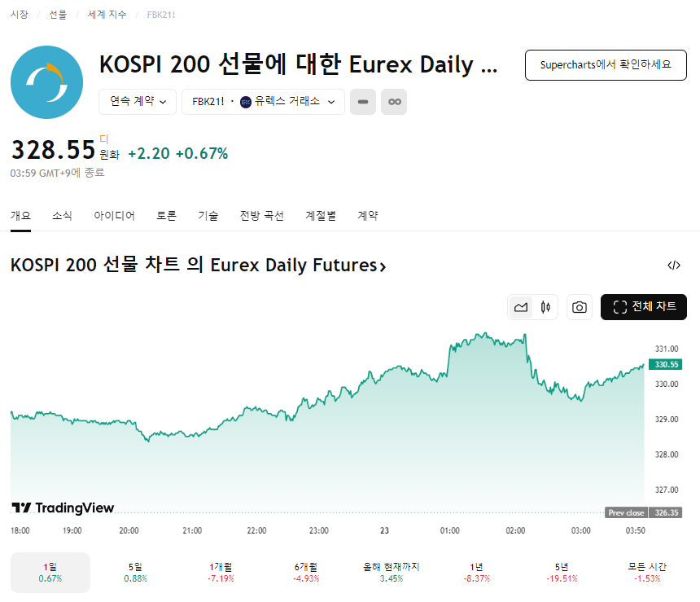This screenshot has width=700, height=602.
Task: Open the 유렉스 거래소 exchange dropdown
Action: [295, 102]
